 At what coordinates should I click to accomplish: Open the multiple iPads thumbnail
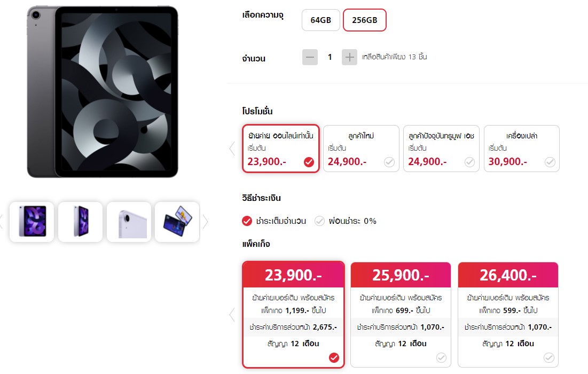pos(177,222)
